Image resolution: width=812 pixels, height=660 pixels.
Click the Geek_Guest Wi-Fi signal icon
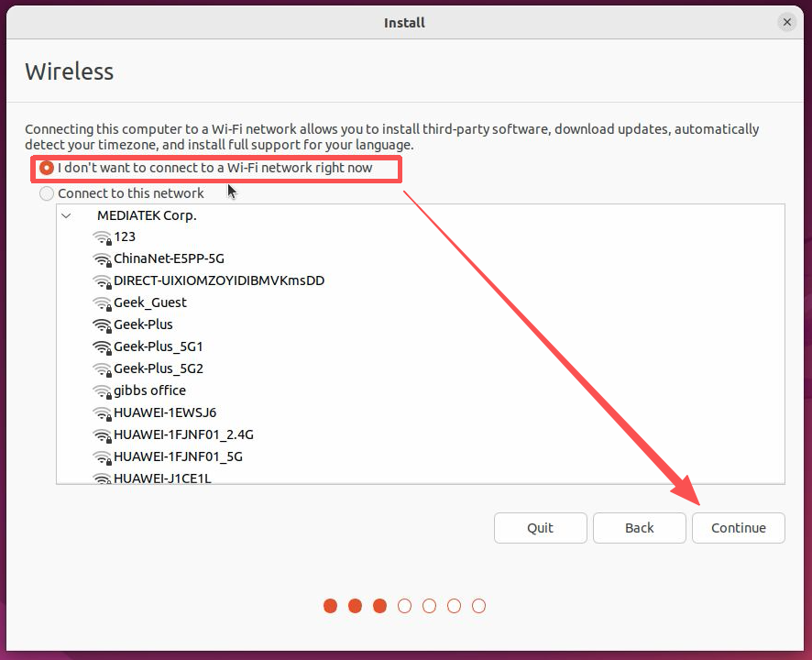click(x=102, y=303)
